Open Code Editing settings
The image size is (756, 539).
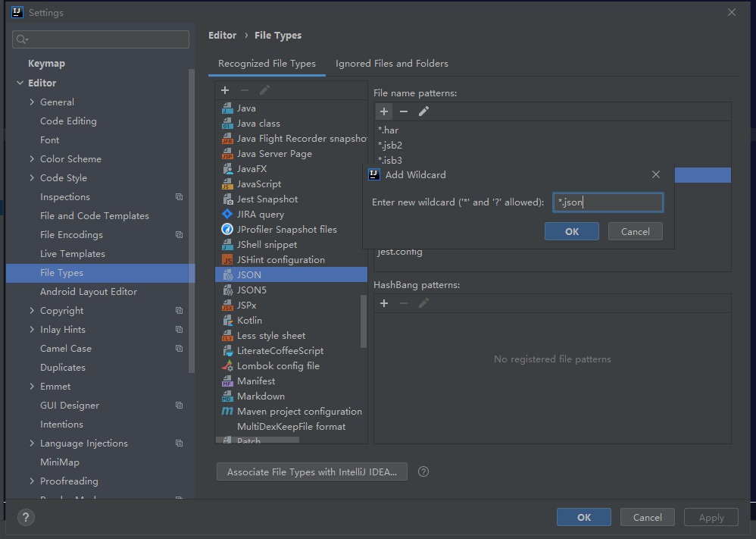[68, 121]
